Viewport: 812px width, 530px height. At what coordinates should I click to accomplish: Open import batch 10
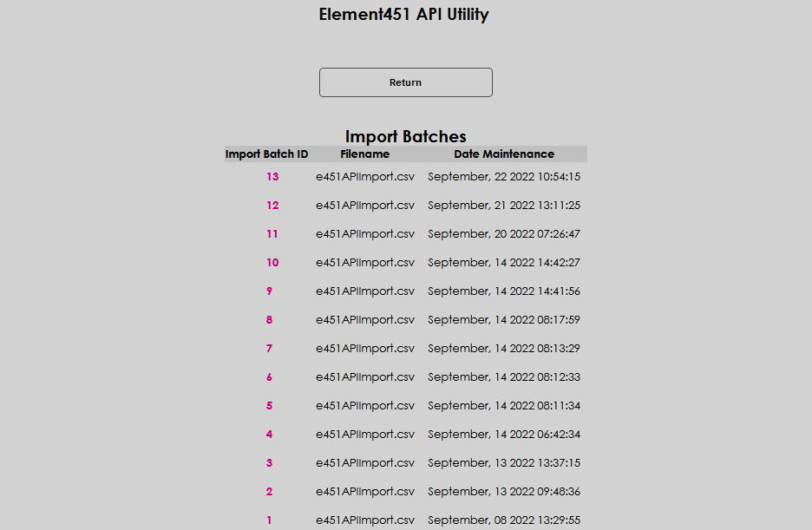tap(272, 262)
